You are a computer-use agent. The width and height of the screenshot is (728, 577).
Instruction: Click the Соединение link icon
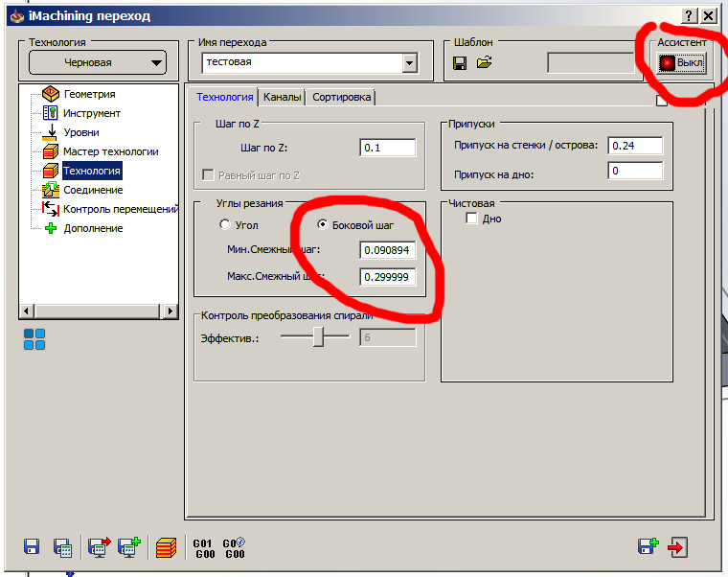50,190
